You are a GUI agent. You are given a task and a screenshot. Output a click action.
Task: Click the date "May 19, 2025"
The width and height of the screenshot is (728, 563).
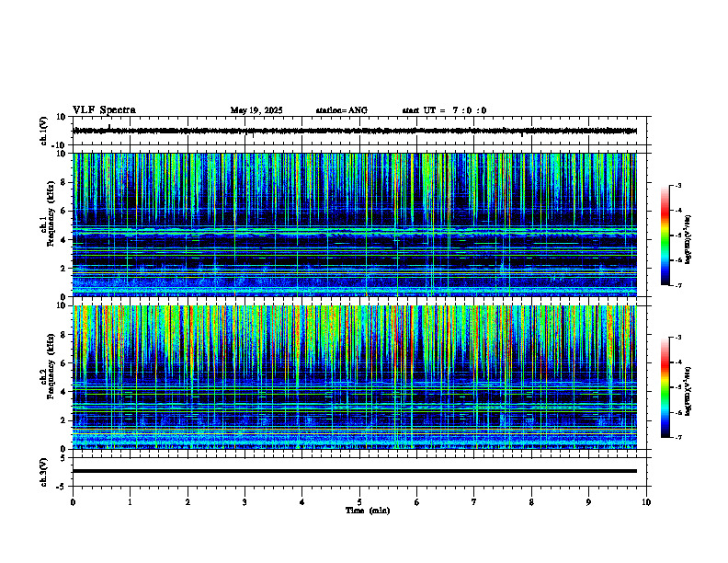tap(256, 110)
